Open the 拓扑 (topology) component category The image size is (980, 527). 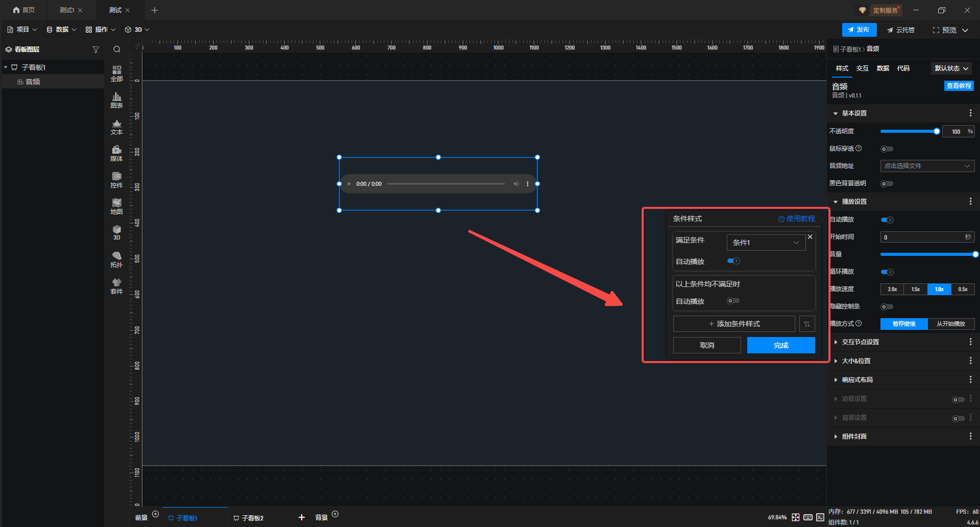tap(116, 259)
